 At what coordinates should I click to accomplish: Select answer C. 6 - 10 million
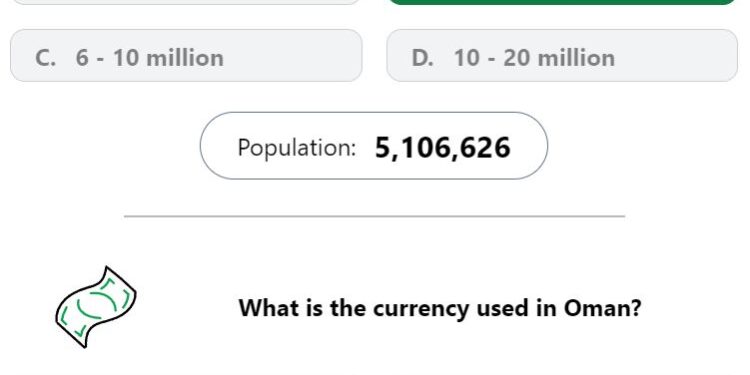(x=186, y=55)
